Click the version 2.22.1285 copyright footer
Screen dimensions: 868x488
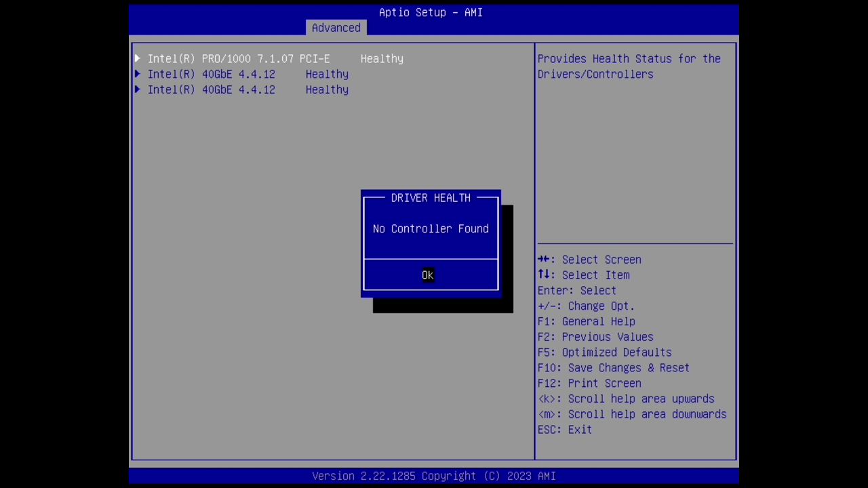tap(434, 476)
